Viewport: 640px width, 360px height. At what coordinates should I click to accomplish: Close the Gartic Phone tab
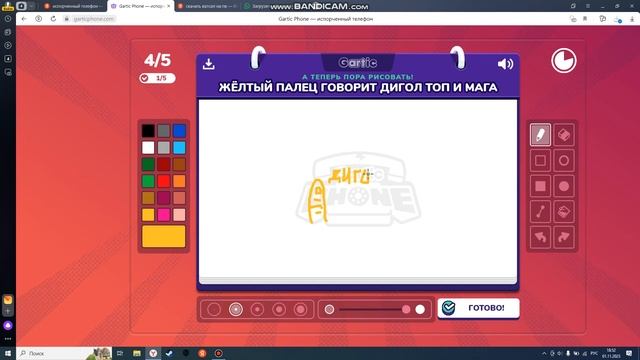click(169, 6)
